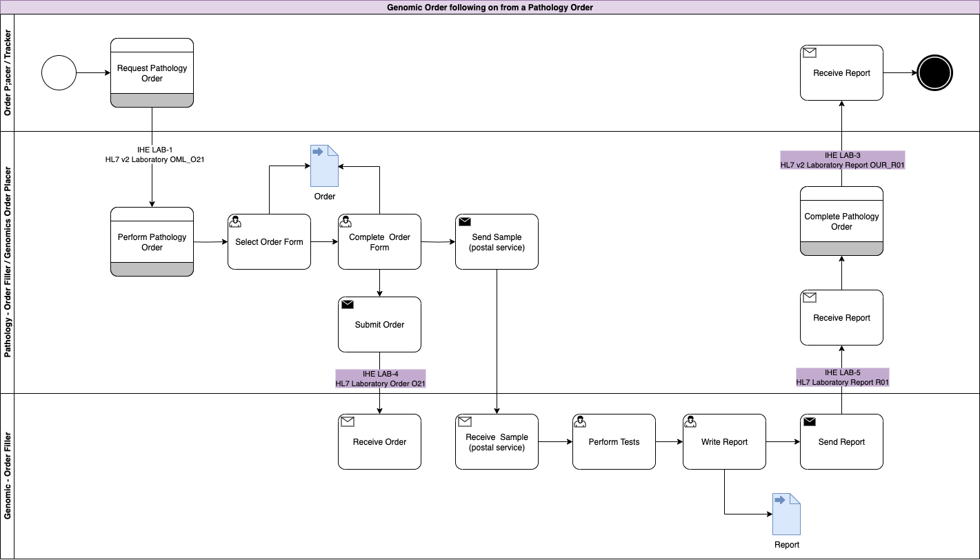Select the Genomic - Order Filler lane header

8,476
